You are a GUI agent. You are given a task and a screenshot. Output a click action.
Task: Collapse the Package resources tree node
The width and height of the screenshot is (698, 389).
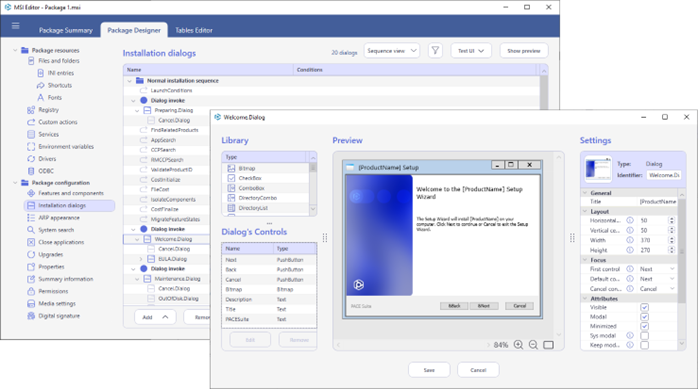click(15, 50)
